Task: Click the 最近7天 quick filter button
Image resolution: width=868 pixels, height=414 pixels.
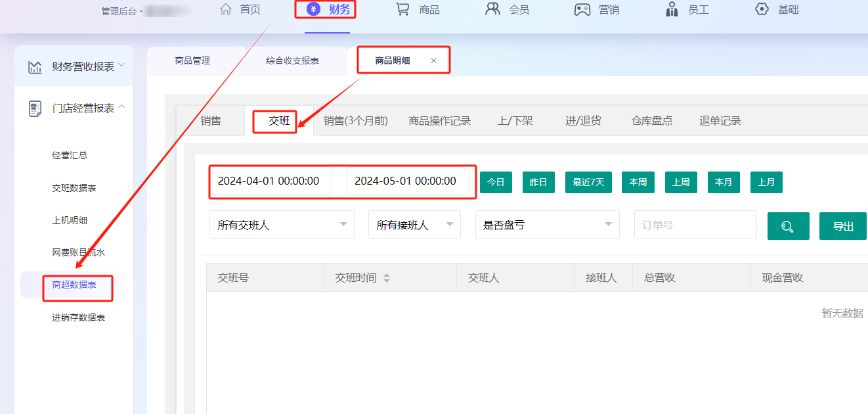Action: click(x=588, y=182)
